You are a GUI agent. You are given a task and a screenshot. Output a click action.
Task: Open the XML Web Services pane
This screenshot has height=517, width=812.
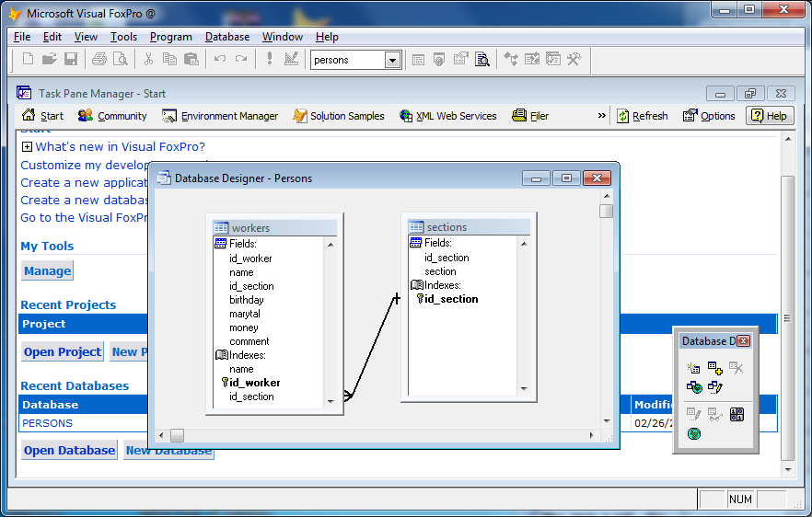point(448,115)
